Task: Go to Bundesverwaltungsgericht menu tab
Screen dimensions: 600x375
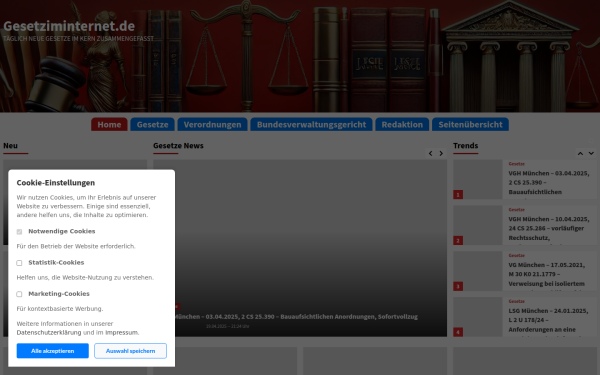Action: click(311, 124)
